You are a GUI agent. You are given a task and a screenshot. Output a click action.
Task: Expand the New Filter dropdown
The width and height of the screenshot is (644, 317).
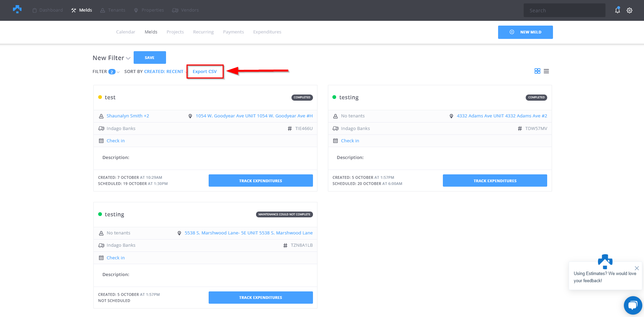point(128,58)
